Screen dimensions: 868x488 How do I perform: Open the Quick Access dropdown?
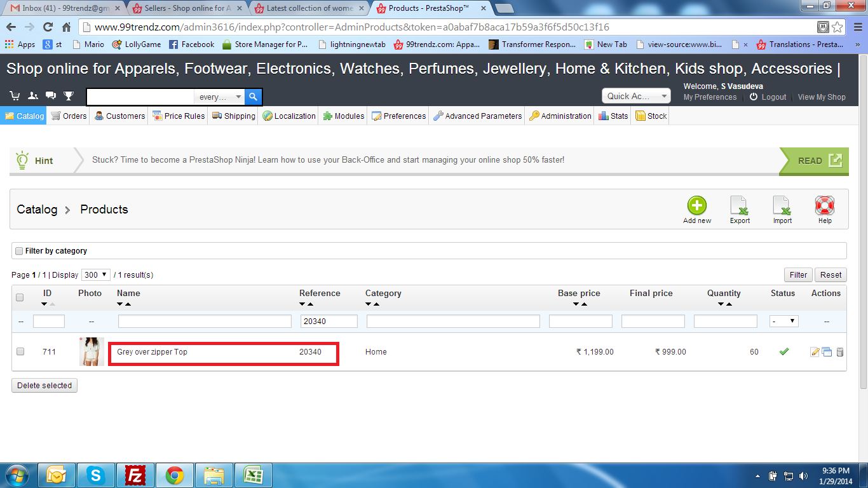pos(636,96)
